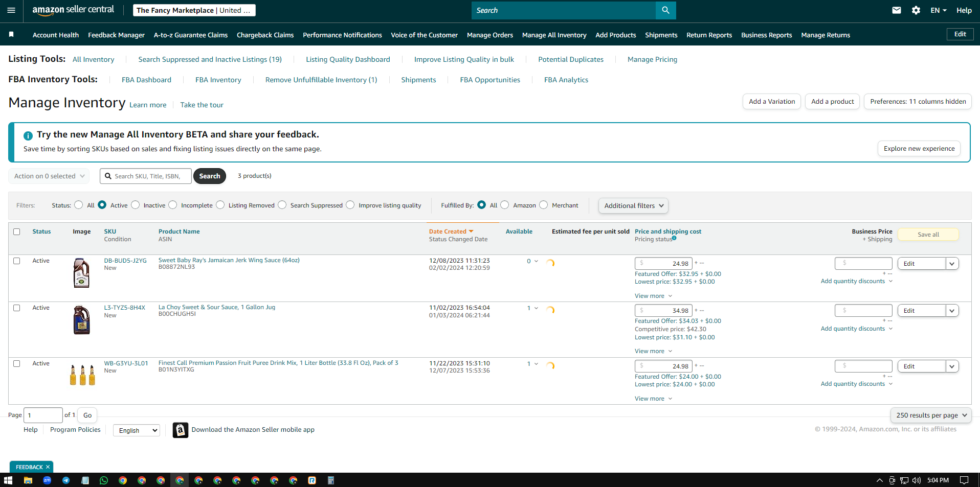
Task: Open the hamburger navigation menu
Action: pyautogui.click(x=11, y=10)
